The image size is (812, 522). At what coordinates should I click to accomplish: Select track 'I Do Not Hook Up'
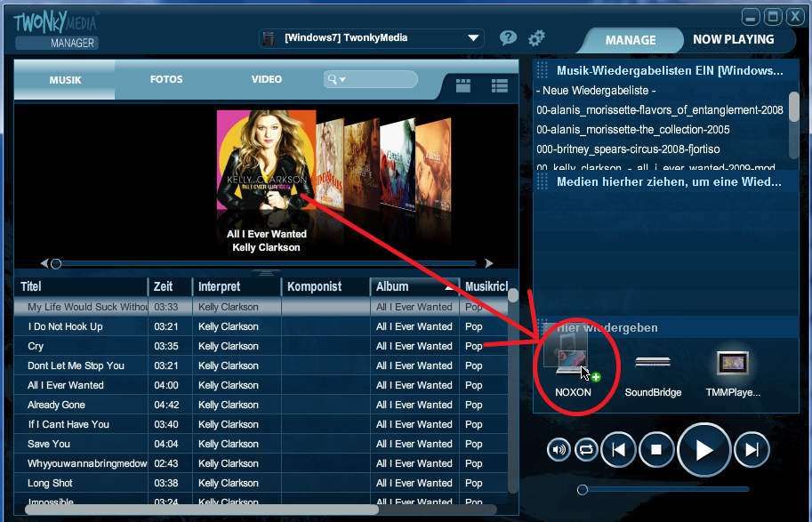click(x=261, y=326)
